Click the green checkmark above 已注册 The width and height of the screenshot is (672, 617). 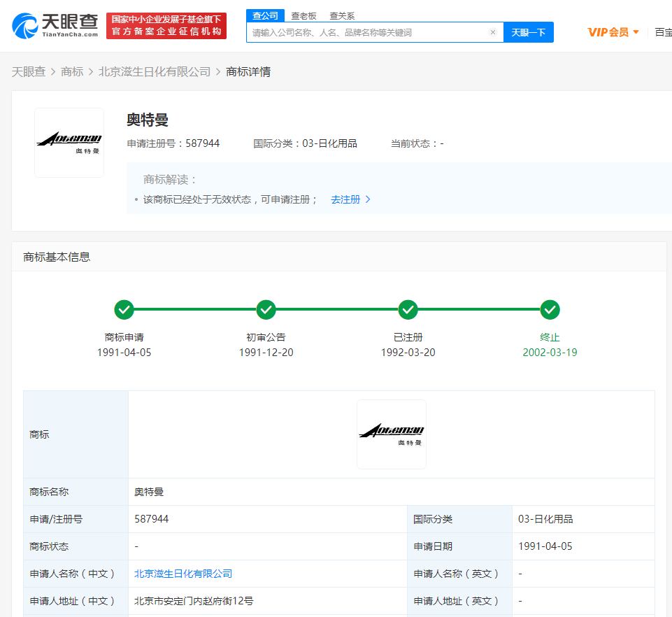click(408, 309)
